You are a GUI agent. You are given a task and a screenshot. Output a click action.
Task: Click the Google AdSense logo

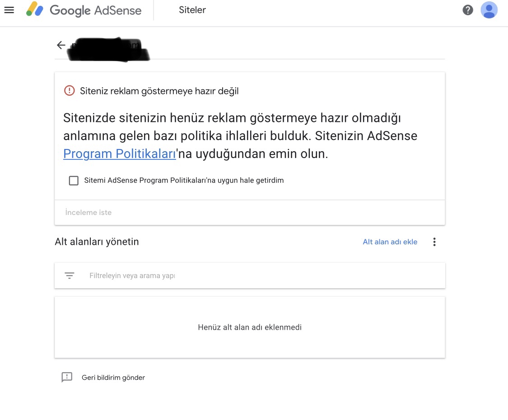[x=35, y=9]
